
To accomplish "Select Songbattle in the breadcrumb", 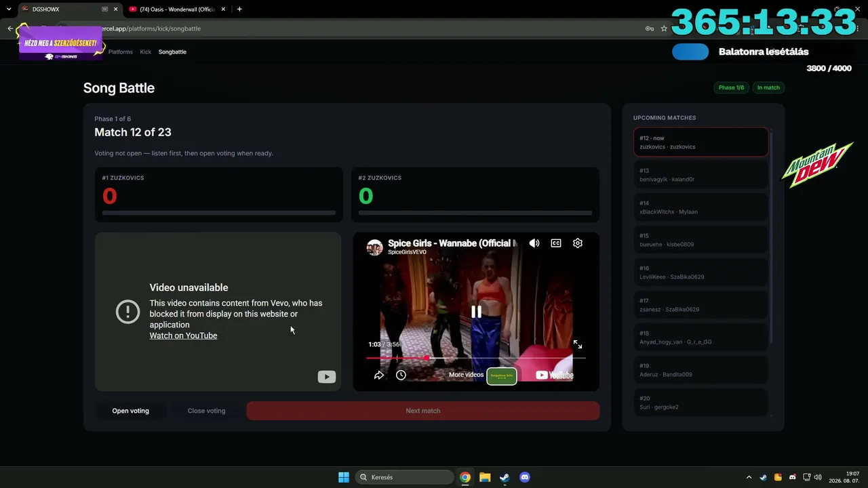I will click(172, 52).
